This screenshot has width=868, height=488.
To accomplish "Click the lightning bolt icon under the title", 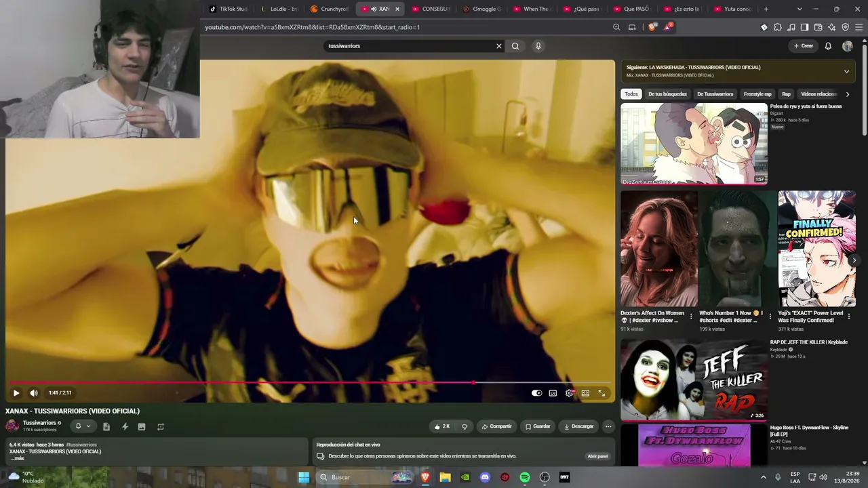I will tap(125, 426).
